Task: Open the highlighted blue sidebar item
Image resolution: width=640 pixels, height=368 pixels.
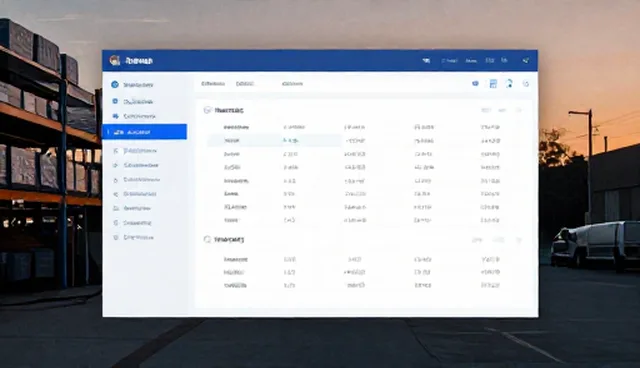Action: click(144, 132)
